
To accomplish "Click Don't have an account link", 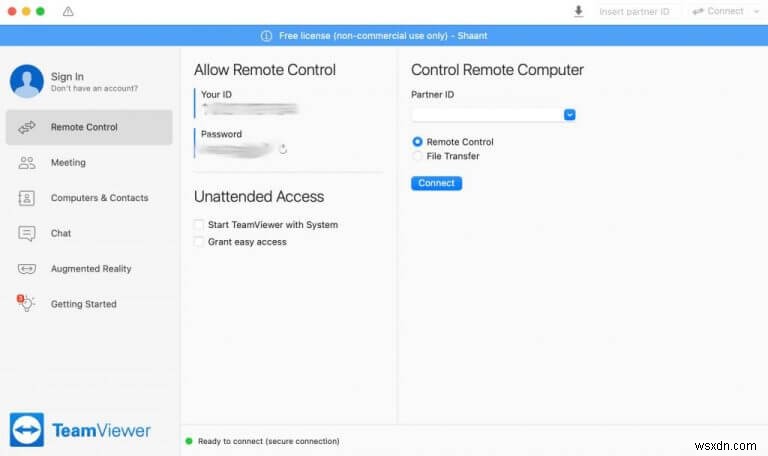I will 95,89.
